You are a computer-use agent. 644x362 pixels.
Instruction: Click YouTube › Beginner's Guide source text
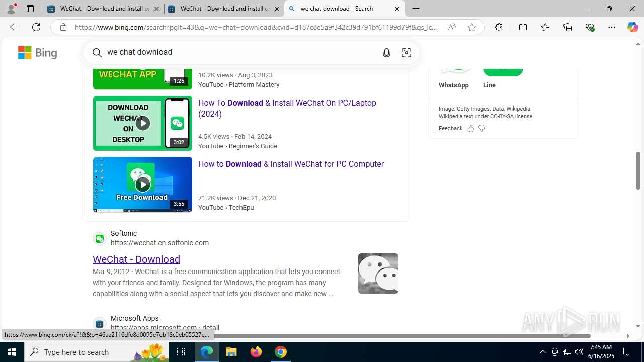point(237,146)
